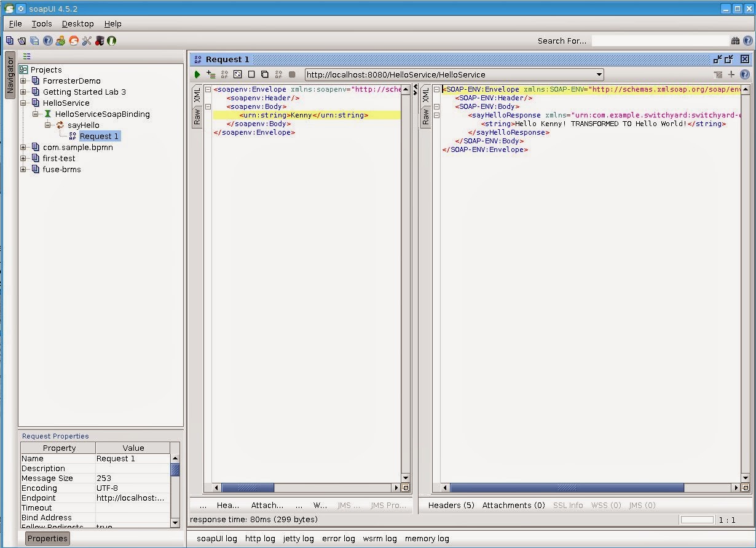
Task: Click the request editor horizontal scrollbar thumb
Action: (x=248, y=488)
